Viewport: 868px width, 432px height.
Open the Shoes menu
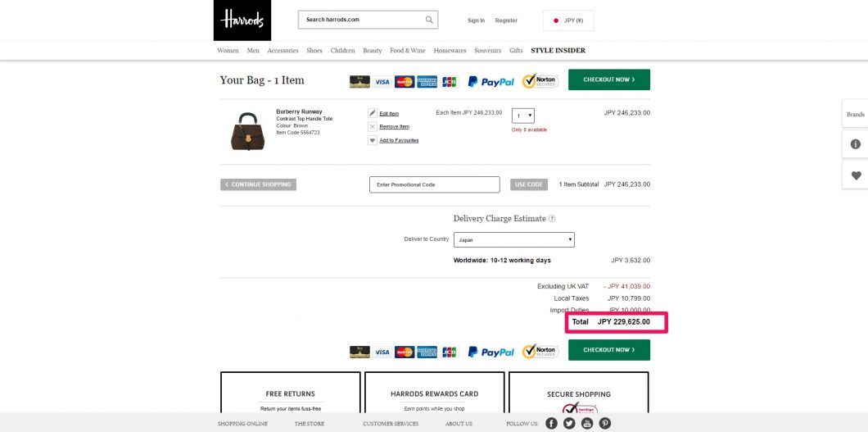(x=314, y=50)
